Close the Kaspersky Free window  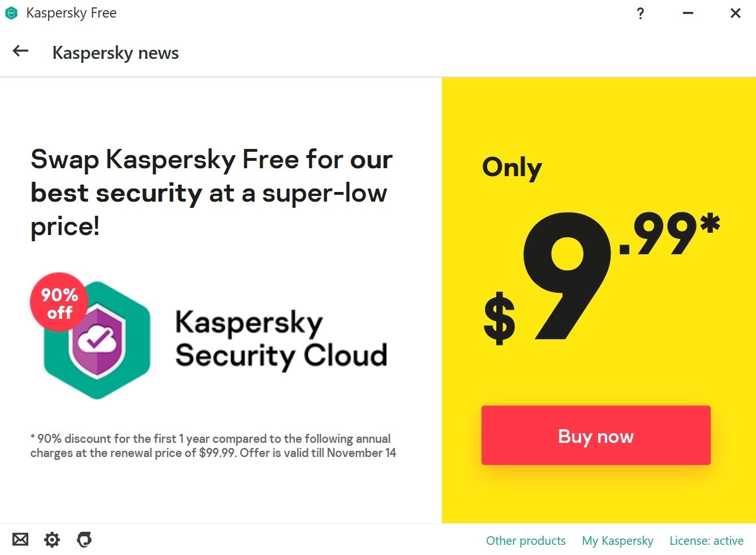(x=735, y=14)
